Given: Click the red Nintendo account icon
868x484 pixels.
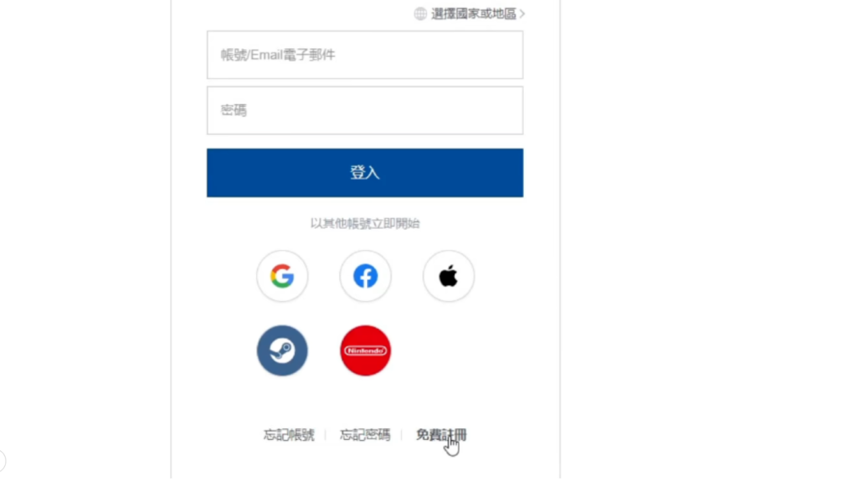Looking at the screenshot, I should coord(365,351).
